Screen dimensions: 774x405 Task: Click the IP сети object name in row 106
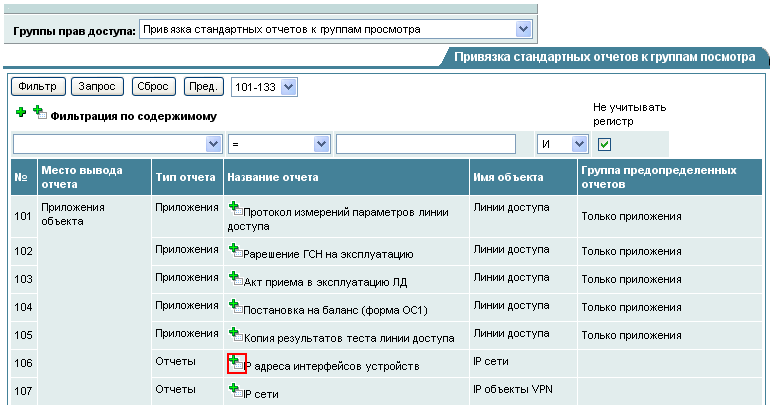pyautogui.click(x=491, y=362)
